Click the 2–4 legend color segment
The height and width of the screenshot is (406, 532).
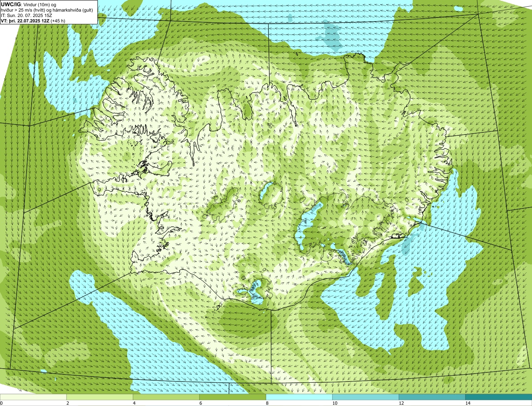coord(100,397)
